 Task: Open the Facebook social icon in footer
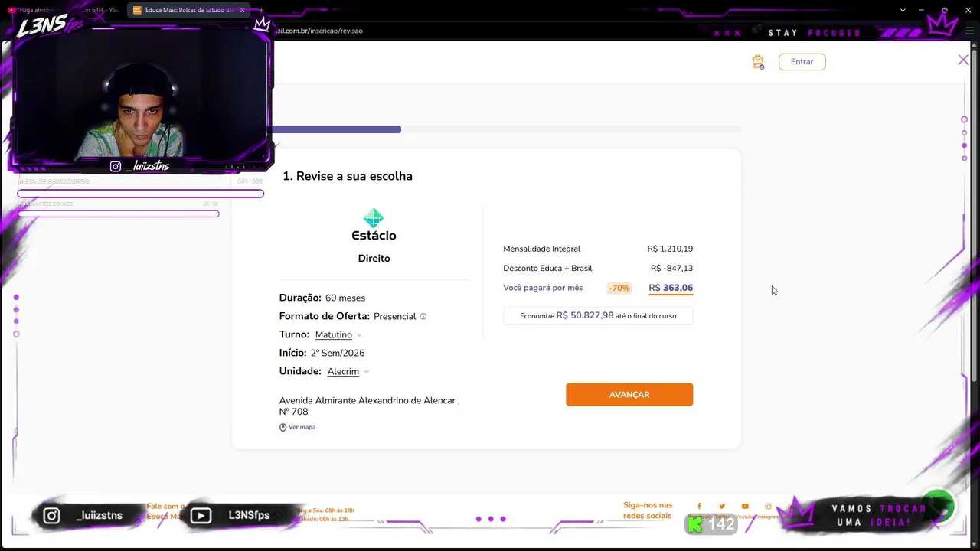699,506
